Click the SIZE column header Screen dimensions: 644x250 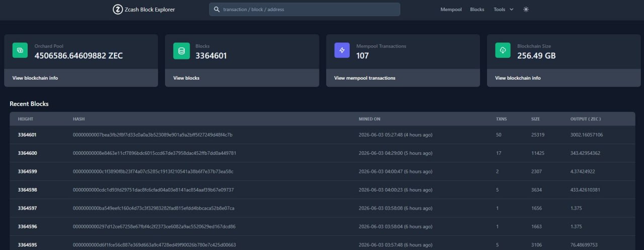tap(535, 119)
